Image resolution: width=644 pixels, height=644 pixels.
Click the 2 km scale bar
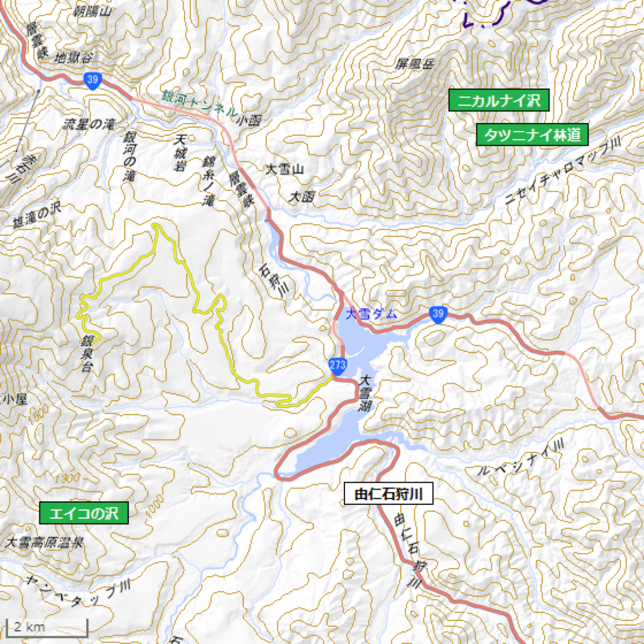pos(47,627)
